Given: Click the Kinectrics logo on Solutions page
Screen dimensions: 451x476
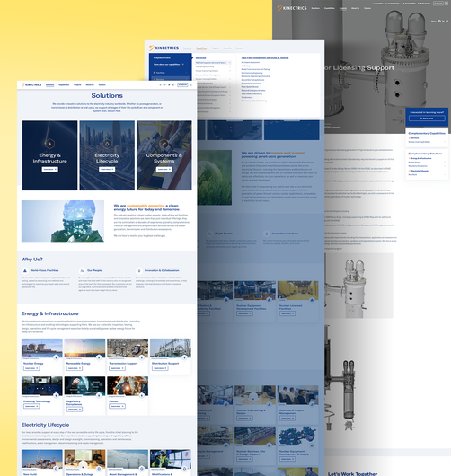Looking at the screenshot, I should pyautogui.click(x=31, y=84).
